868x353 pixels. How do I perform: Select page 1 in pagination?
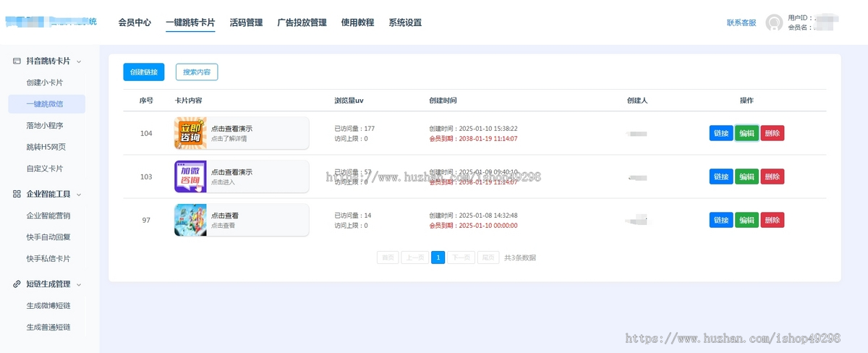(438, 258)
